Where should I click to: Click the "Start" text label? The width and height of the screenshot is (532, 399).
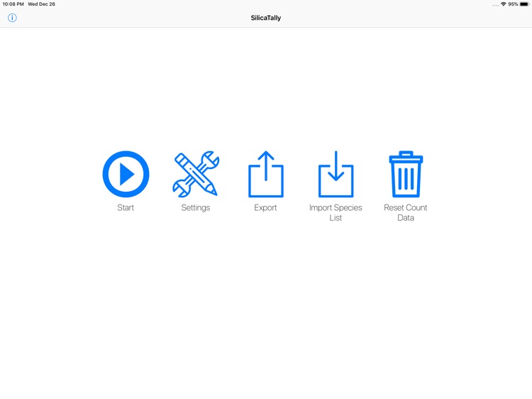(126, 207)
